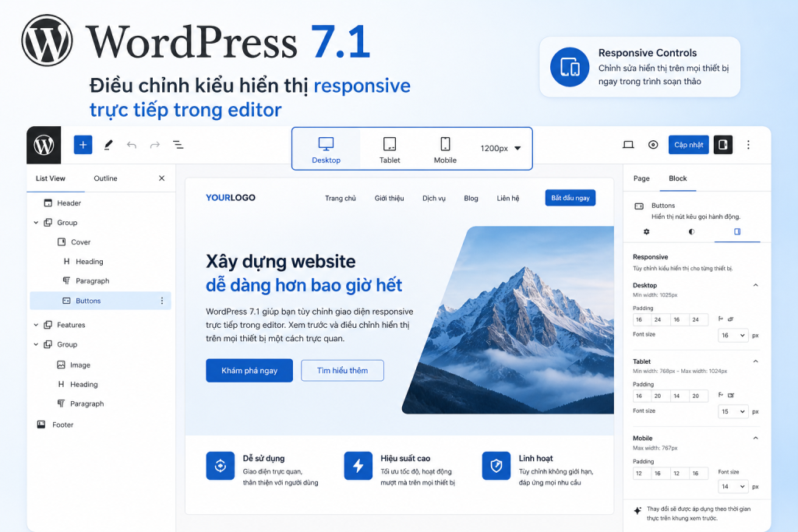This screenshot has width=798, height=532.
Task: Click the Liên hệ nav link
Action: (x=508, y=199)
